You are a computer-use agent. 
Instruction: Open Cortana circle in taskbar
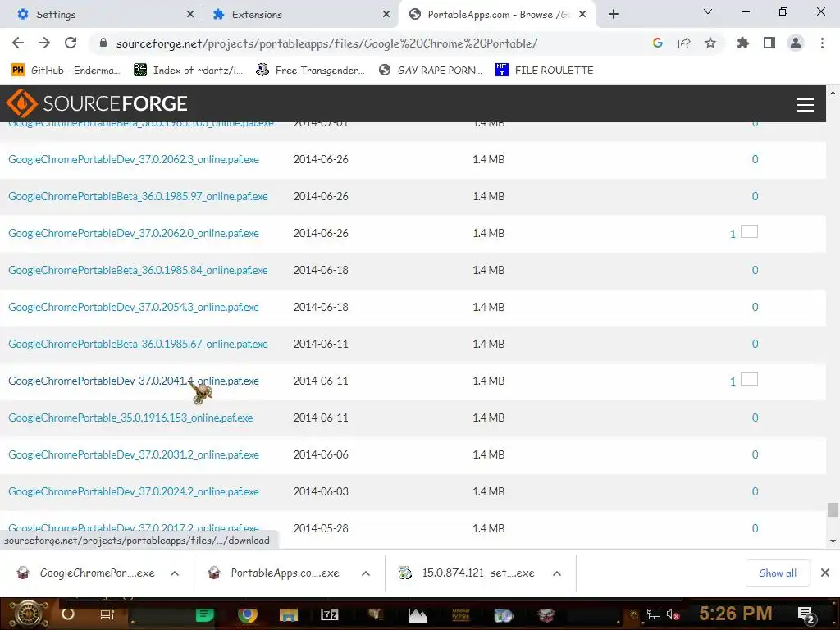coord(68,614)
